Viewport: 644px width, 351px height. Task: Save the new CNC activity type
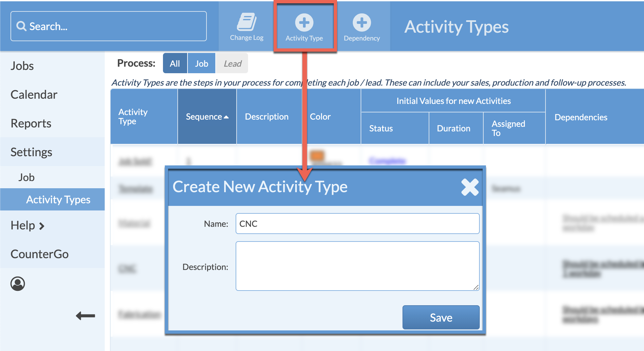coord(440,317)
